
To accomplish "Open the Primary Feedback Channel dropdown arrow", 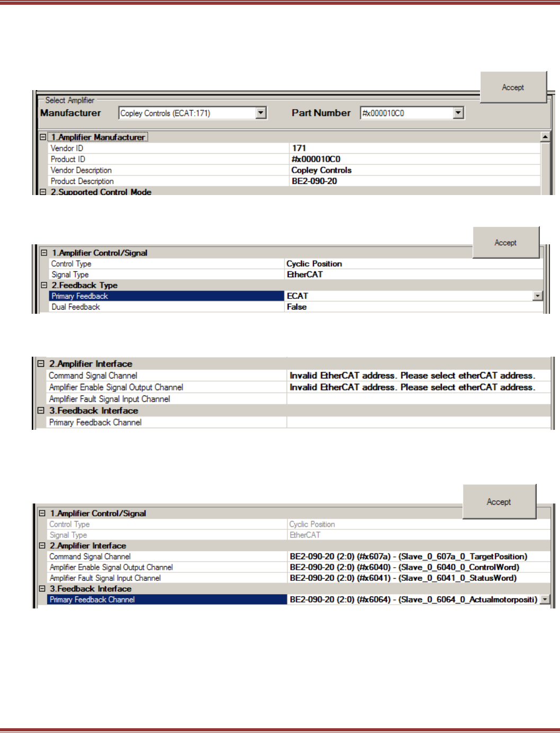I will coord(545,599).
